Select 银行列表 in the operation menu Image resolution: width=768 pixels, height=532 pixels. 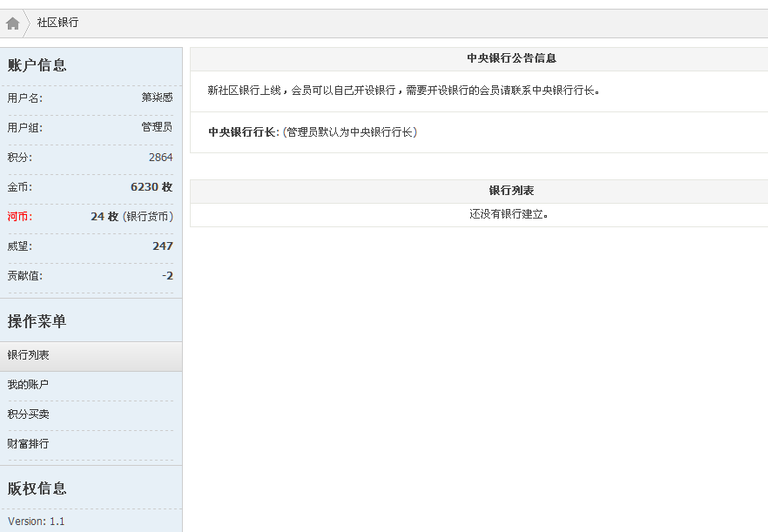(91, 355)
